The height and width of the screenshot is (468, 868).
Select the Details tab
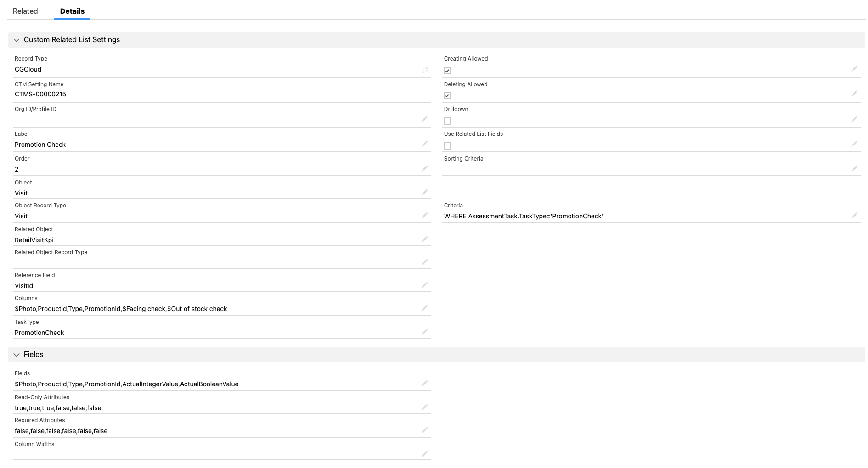[x=72, y=11]
